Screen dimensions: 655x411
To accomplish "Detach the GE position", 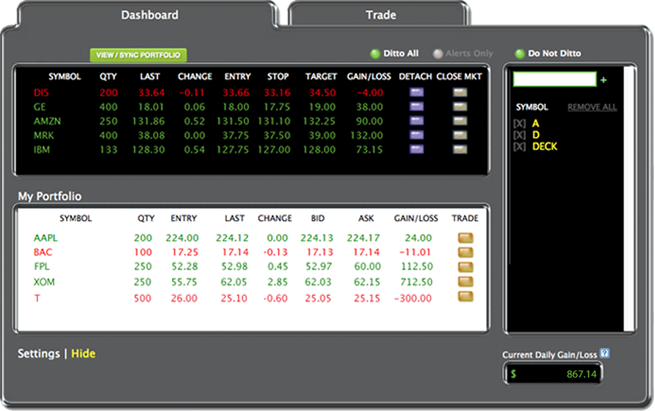I will pyautogui.click(x=416, y=107).
